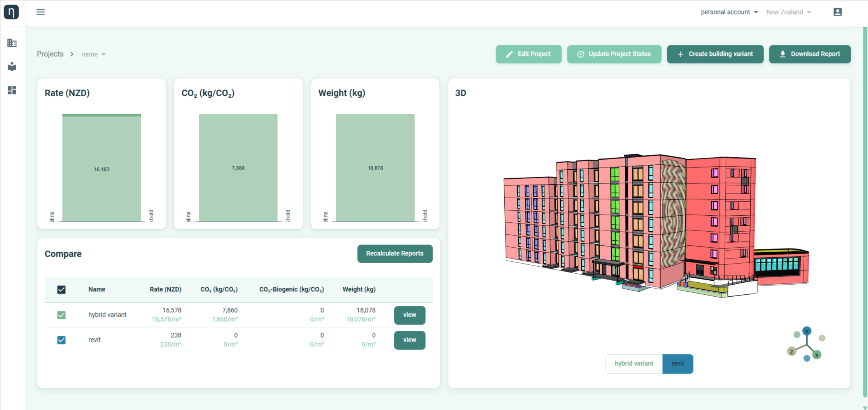Screen dimensions: 868x410
Task: Click the Y axis on the 3D gizmo
Action: 807,331
